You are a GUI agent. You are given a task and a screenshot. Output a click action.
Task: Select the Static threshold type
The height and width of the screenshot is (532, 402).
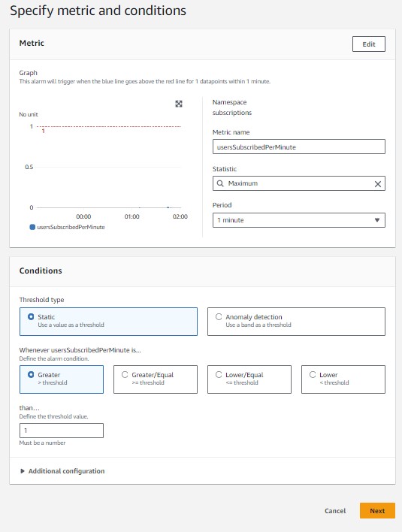tap(108, 322)
